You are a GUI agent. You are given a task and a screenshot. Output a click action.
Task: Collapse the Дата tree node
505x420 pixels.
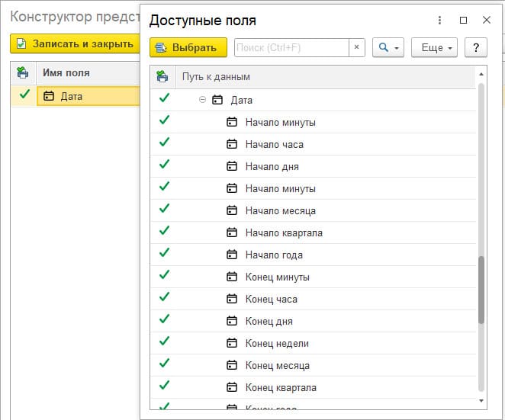(x=202, y=100)
